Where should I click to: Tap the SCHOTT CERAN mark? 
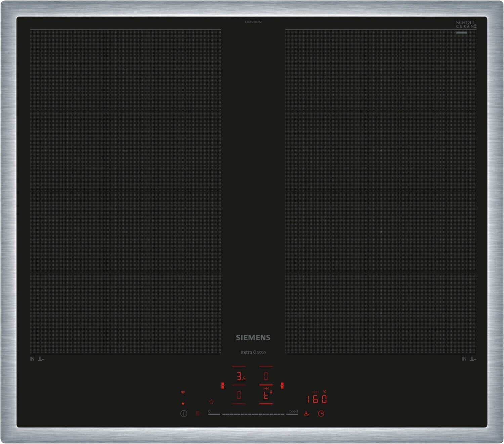coord(466,24)
